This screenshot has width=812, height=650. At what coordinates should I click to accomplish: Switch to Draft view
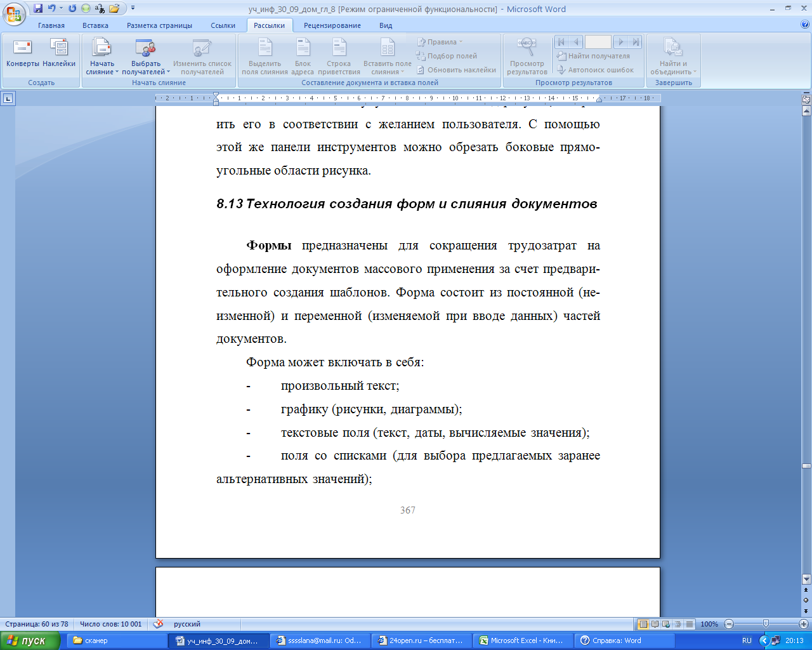(x=690, y=624)
